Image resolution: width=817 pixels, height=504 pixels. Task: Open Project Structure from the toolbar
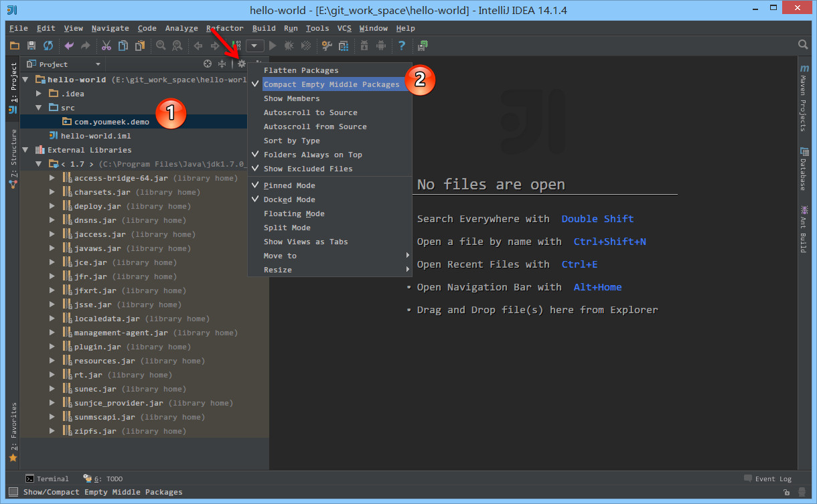coord(344,46)
